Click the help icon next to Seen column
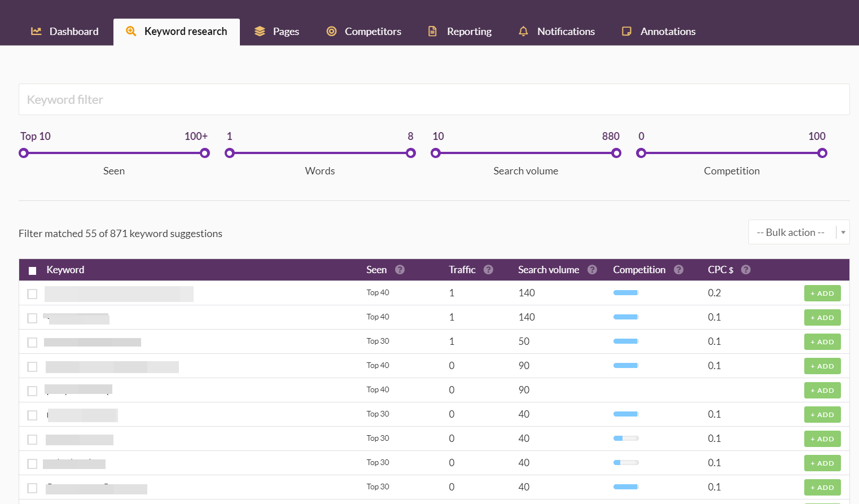Image resolution: width=859 pixels, height=504 pixels. click(x=400, y=270)
